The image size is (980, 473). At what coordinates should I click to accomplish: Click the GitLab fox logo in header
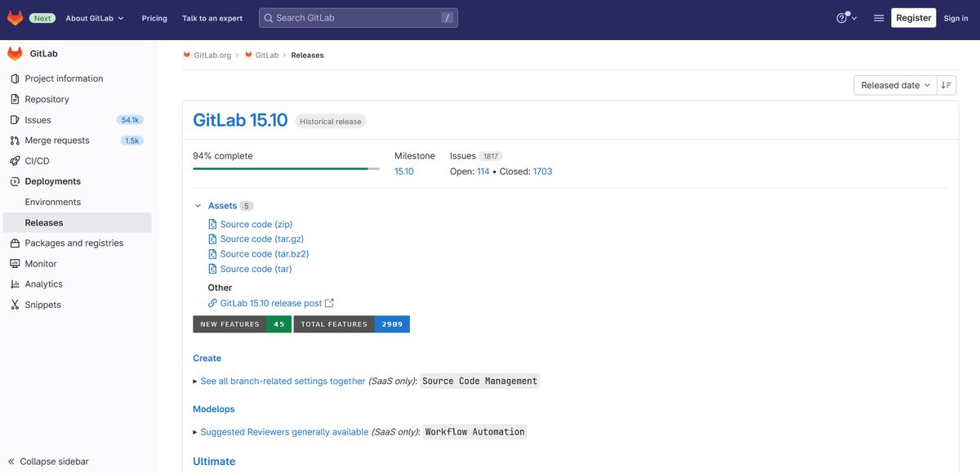[15, 18]
